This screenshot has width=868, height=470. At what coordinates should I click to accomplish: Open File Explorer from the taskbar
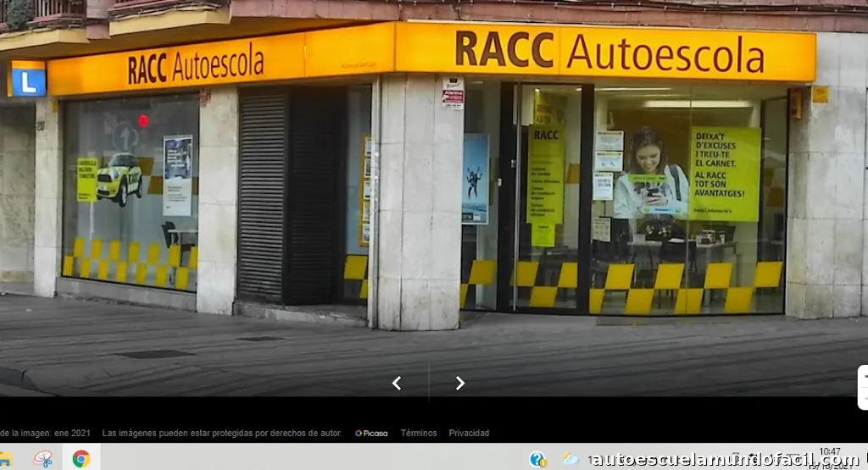tap(5, 459)
